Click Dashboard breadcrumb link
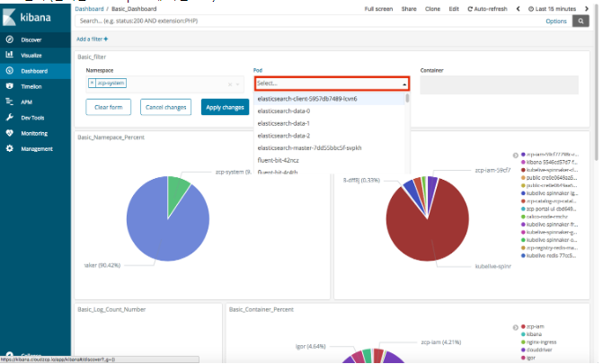603x364 pixels. (89, 9)
